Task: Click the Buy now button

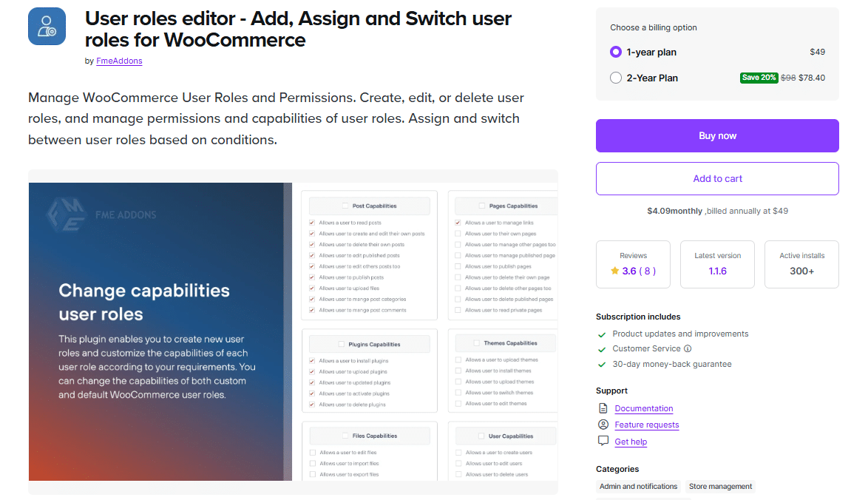Action: pos(717,135)
